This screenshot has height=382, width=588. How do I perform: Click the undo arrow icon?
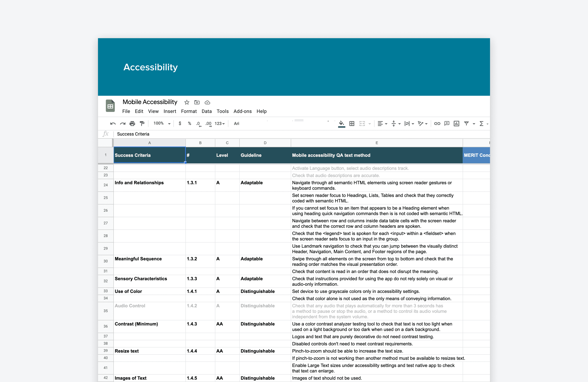(113, 123)
